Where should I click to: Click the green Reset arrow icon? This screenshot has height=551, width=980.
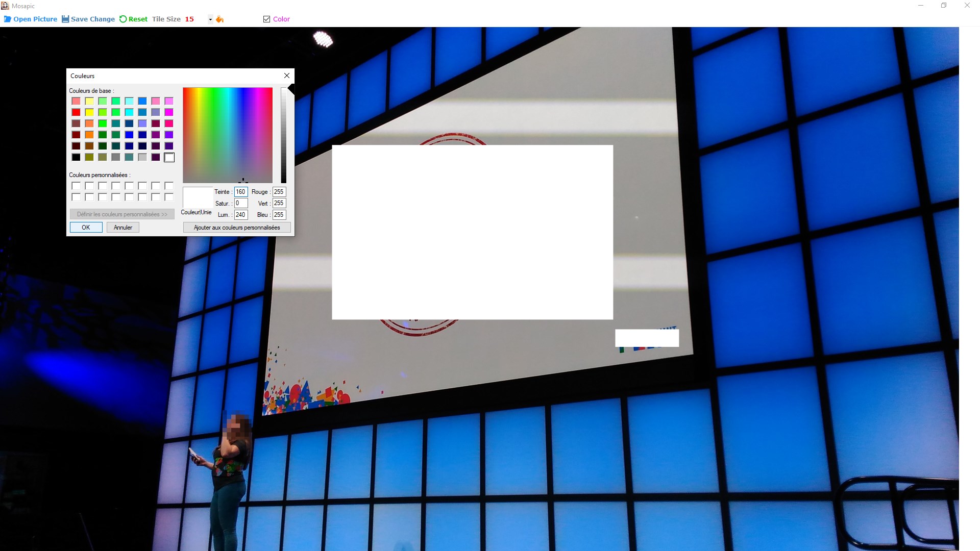(123, 19)
